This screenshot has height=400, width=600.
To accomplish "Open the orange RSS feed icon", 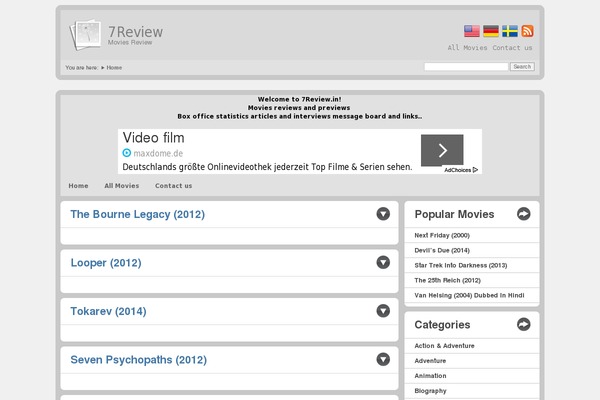I will point(527,32).
